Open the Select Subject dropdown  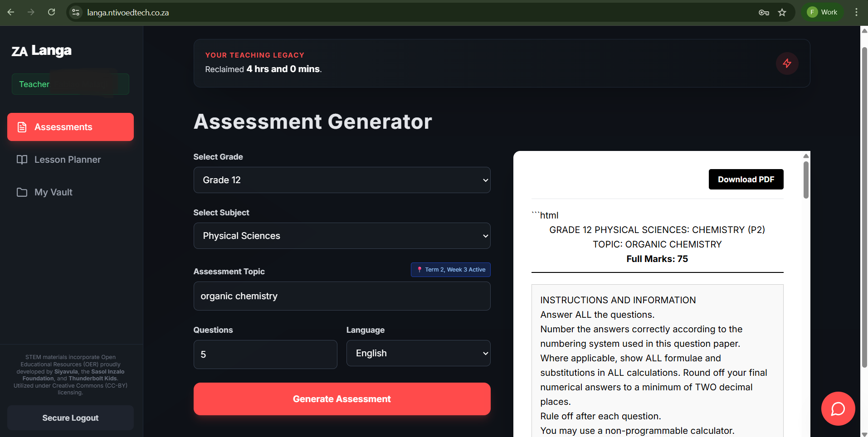342,236
